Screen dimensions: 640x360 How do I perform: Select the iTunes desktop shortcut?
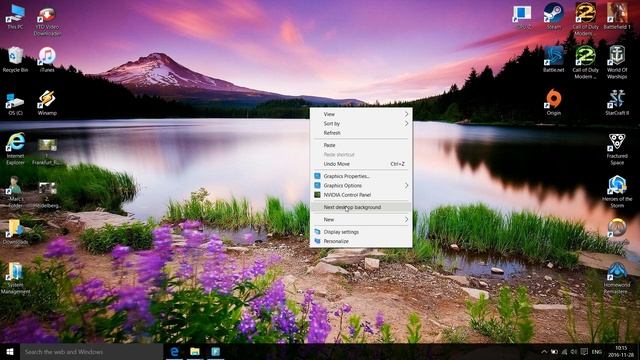[x=47, y=60]
